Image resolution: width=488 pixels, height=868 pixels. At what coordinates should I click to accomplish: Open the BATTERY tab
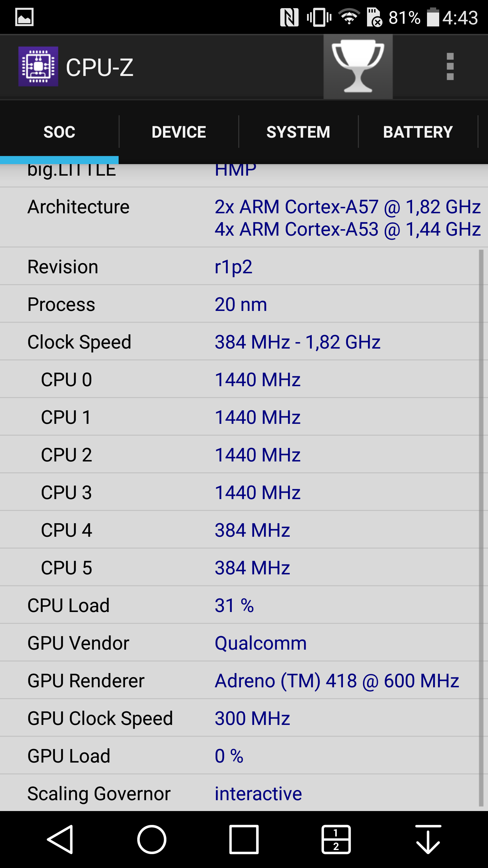[x=418, y=132]
